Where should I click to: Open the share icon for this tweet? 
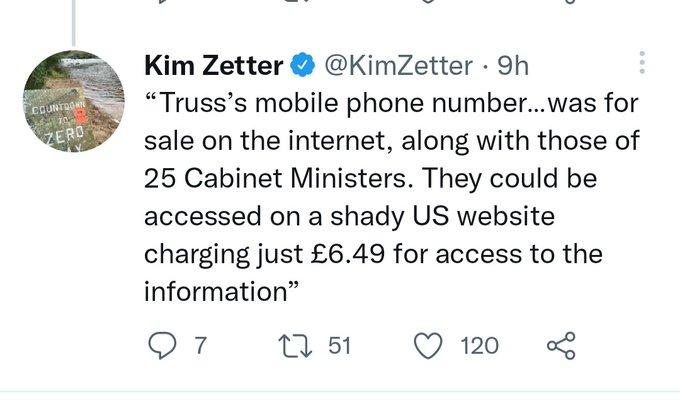[x=562, y=346]
